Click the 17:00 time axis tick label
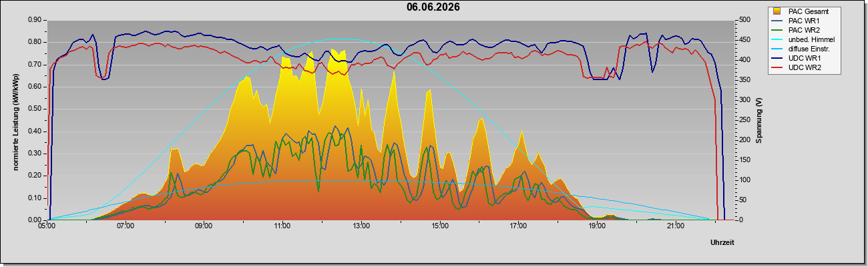The image size is (868, 267). point(518,227)
